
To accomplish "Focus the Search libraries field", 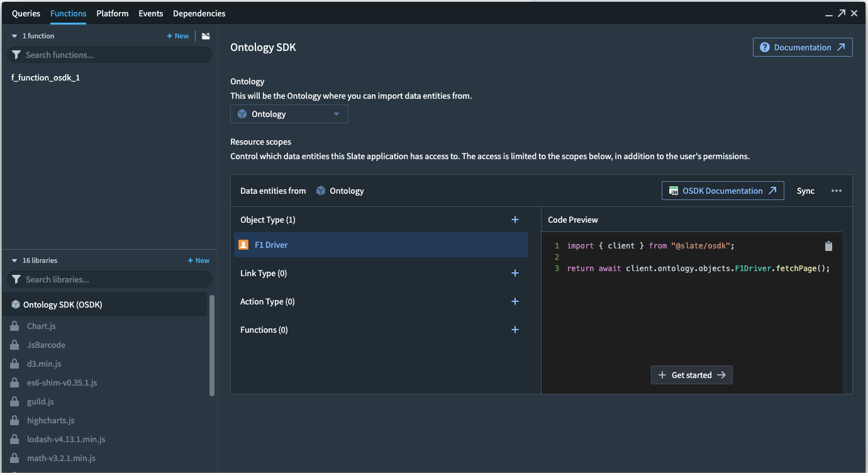I will coord(109,279).
